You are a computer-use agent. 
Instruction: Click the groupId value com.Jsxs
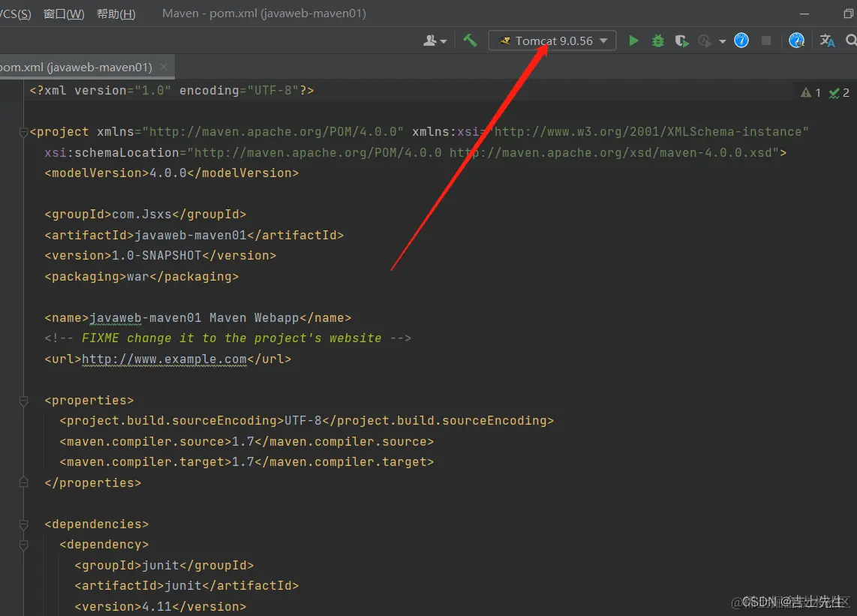[142, 215]
